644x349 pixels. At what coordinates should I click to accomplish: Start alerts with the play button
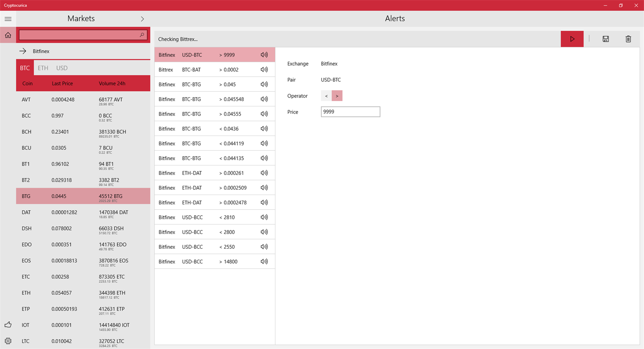click(572, 39)
